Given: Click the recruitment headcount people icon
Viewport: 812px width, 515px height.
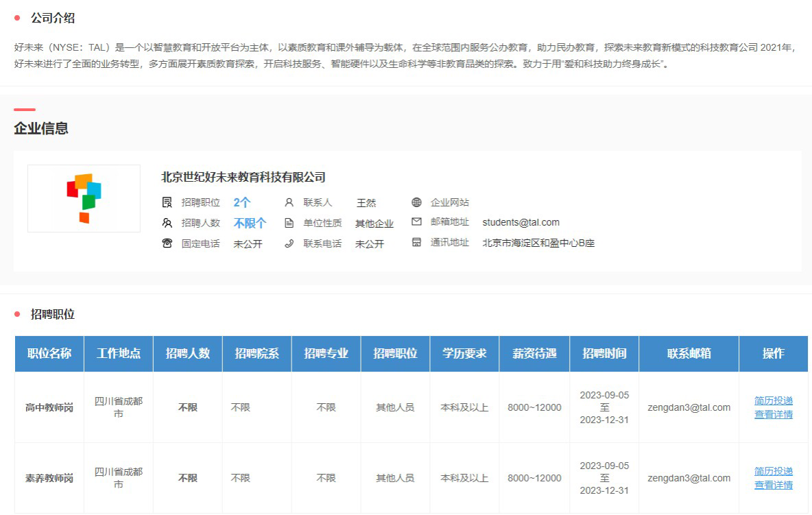Looking at the screenshot, I should 167,223.
